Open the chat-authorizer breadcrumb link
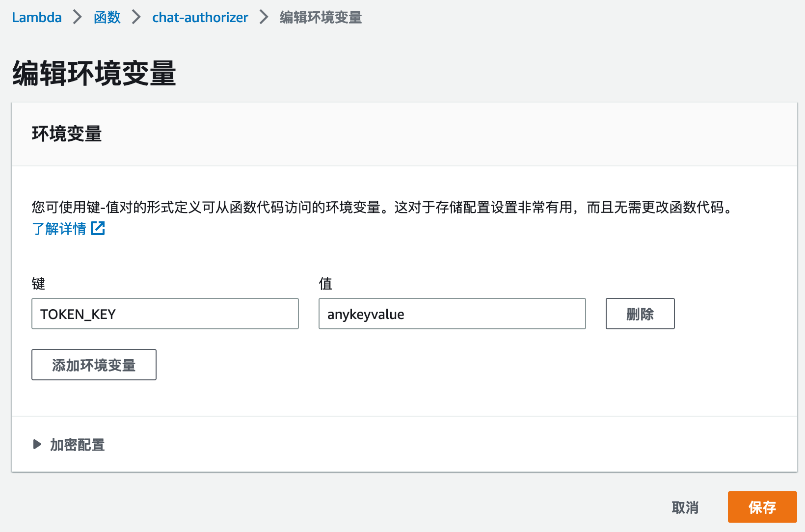 pos(200,18)
